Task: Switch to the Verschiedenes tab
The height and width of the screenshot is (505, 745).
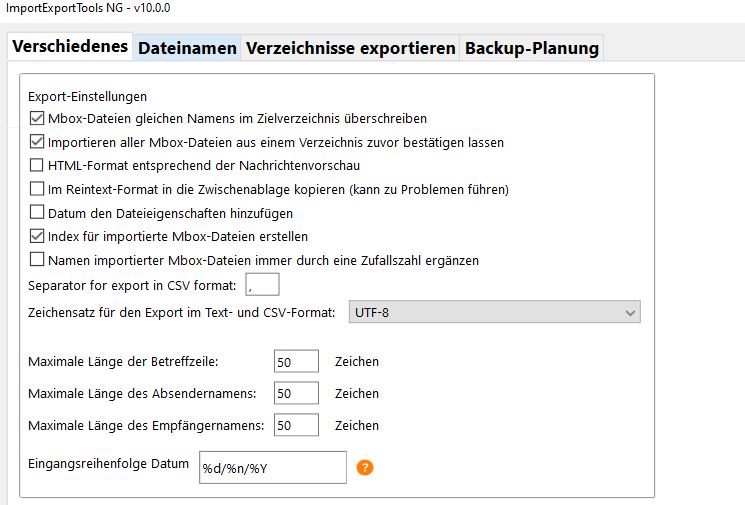Action: (70, 47)
